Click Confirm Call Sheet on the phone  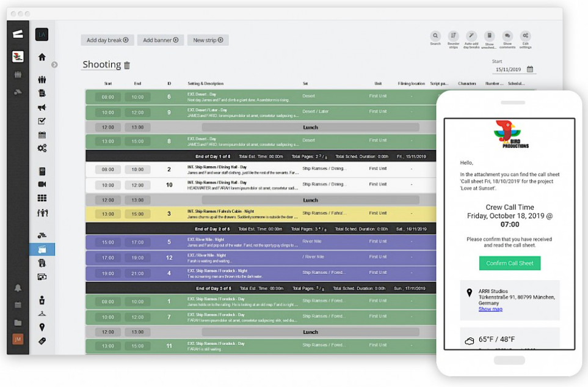[x=510, y=263]
